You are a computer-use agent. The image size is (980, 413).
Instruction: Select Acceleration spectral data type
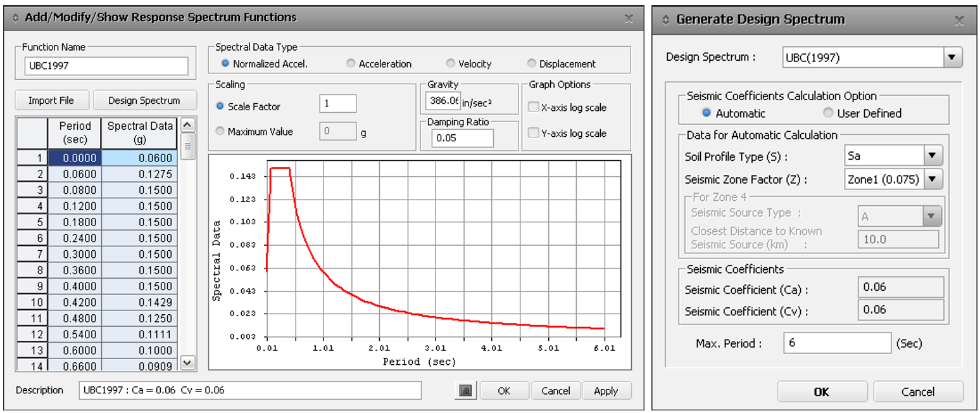click(351, 63)
